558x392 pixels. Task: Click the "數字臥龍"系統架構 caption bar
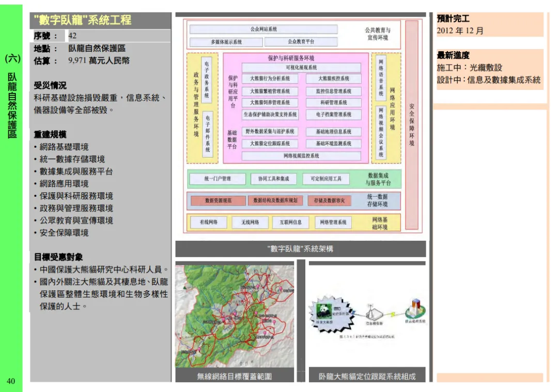(300, 249)
